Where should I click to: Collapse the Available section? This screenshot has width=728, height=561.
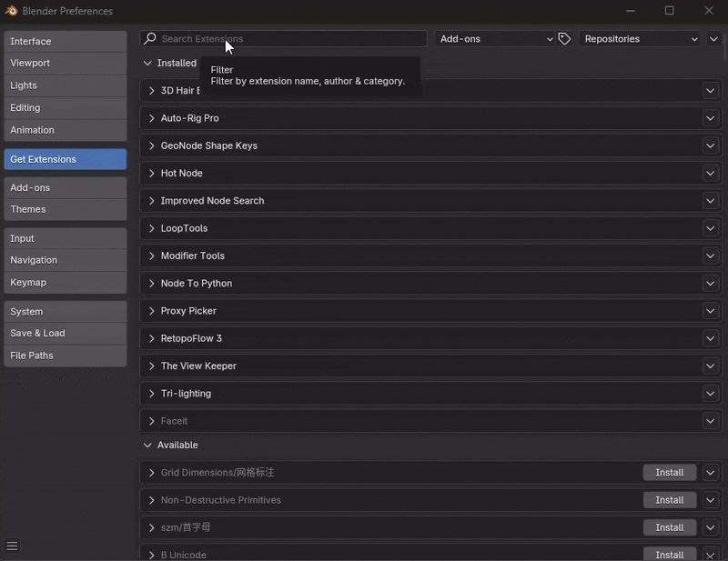coord(147,445)
